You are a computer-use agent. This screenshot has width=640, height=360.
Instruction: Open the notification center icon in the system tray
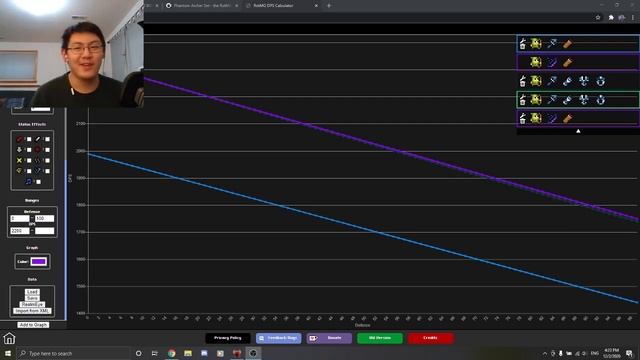pyautogui.click(x=629, y=353)
